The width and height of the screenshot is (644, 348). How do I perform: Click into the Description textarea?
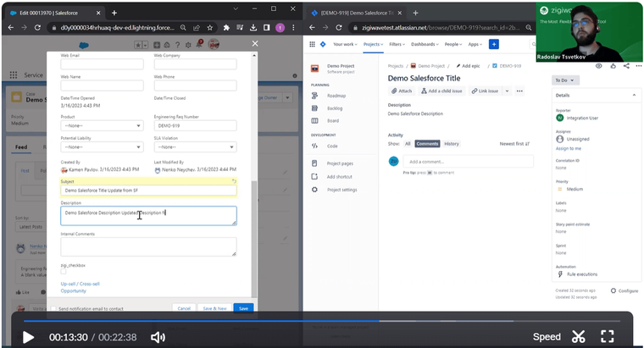click(x=148, y=216)
